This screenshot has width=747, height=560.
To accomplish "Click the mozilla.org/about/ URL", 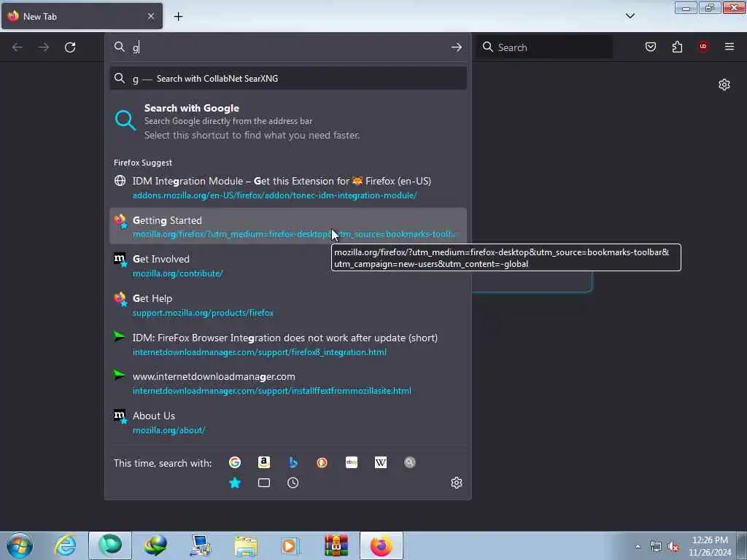I will (x=169, y=430).
